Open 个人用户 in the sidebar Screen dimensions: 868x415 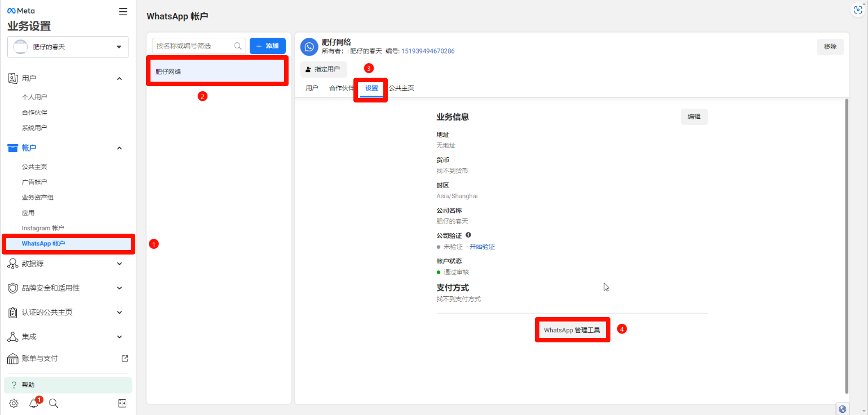[34, 97]
